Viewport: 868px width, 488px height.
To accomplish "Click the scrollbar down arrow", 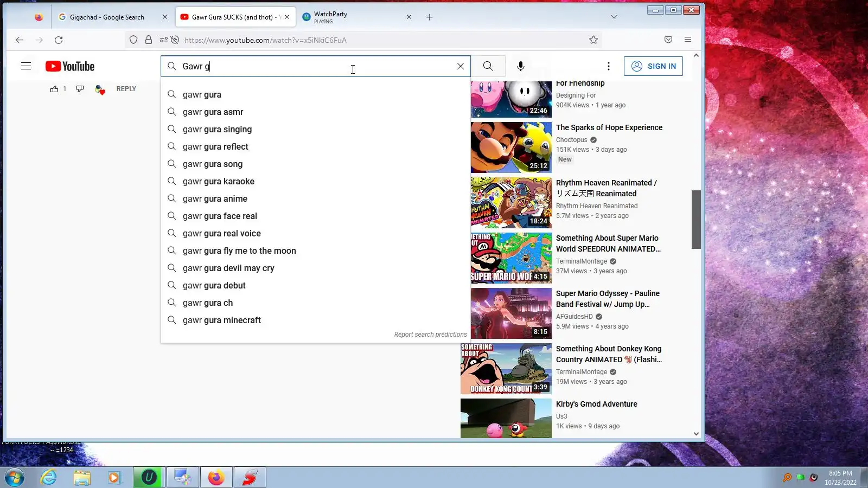I will (696, 434).
